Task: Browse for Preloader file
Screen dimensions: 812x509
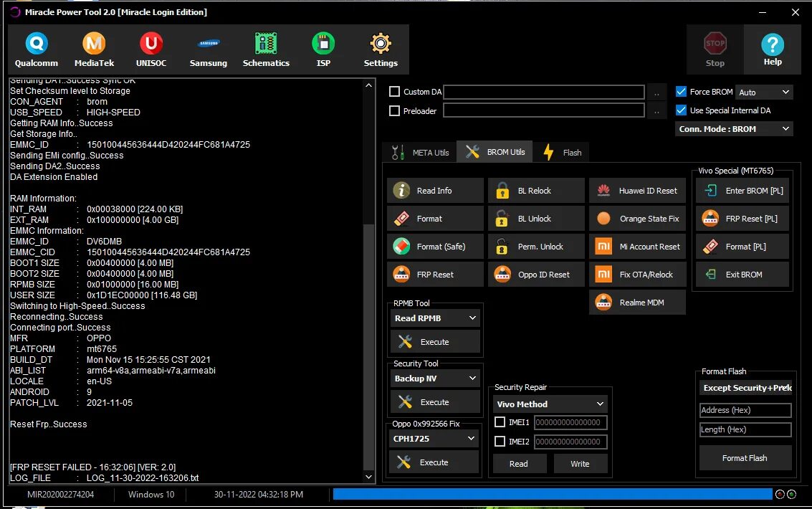Action: pyautogui.click(x=656, y=111)
